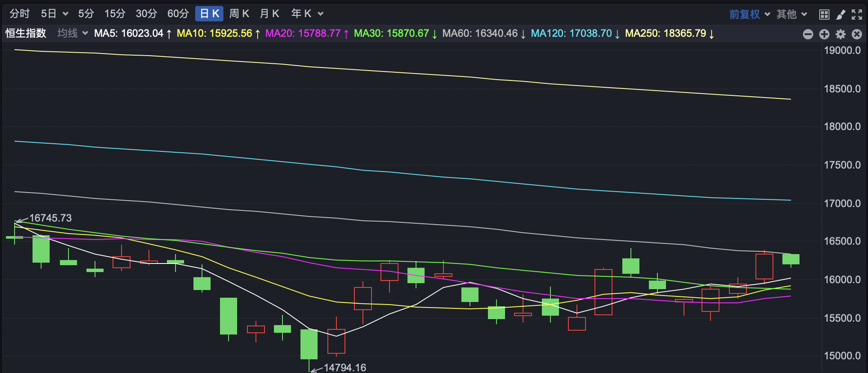Click the MA60: 16340.46 value

[484, 33]
